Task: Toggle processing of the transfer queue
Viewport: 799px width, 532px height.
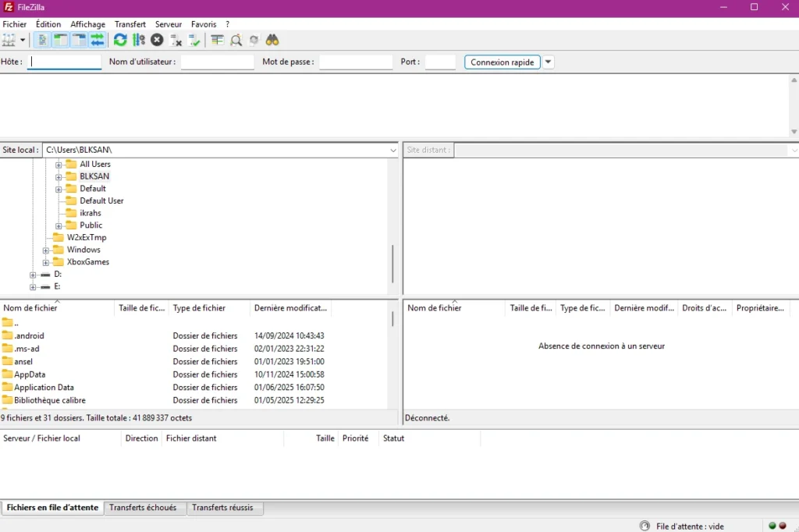Action: coord(139,41)
